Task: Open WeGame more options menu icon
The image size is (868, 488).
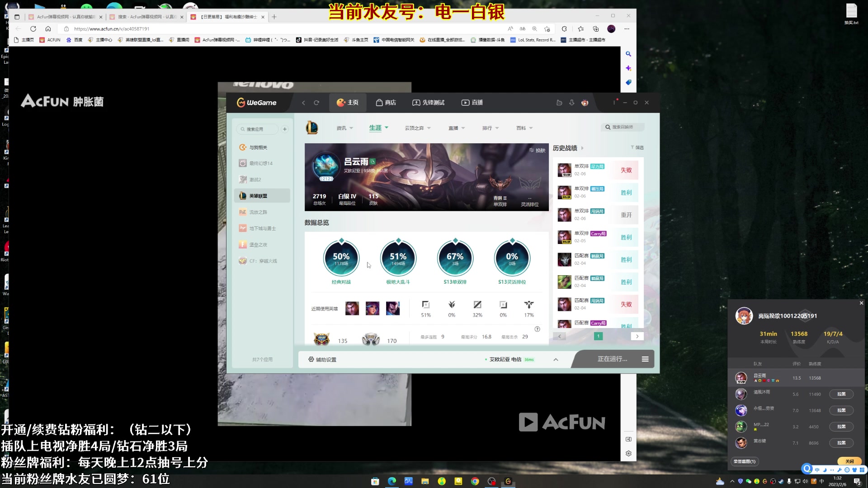Action: point(614,103)
